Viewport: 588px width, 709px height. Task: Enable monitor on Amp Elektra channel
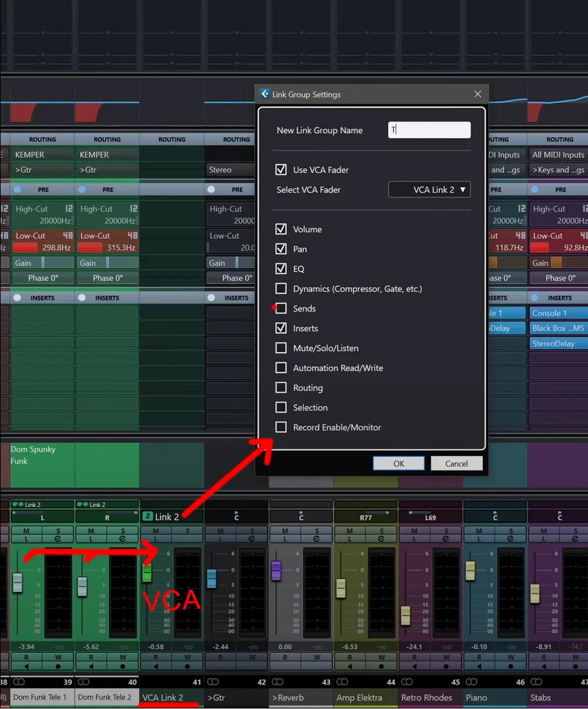tap(350, 666)
